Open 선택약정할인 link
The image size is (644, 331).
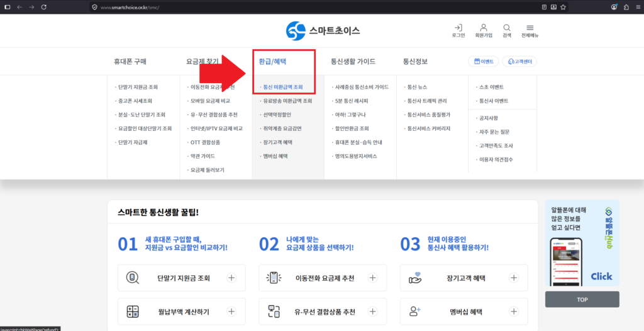(x=276, y=115)
